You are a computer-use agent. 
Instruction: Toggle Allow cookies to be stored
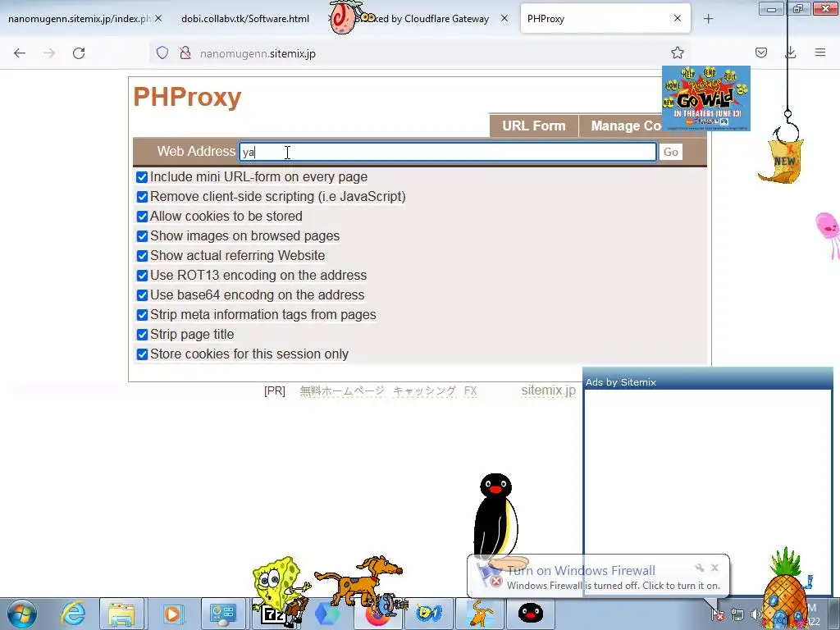click(142, 217)
